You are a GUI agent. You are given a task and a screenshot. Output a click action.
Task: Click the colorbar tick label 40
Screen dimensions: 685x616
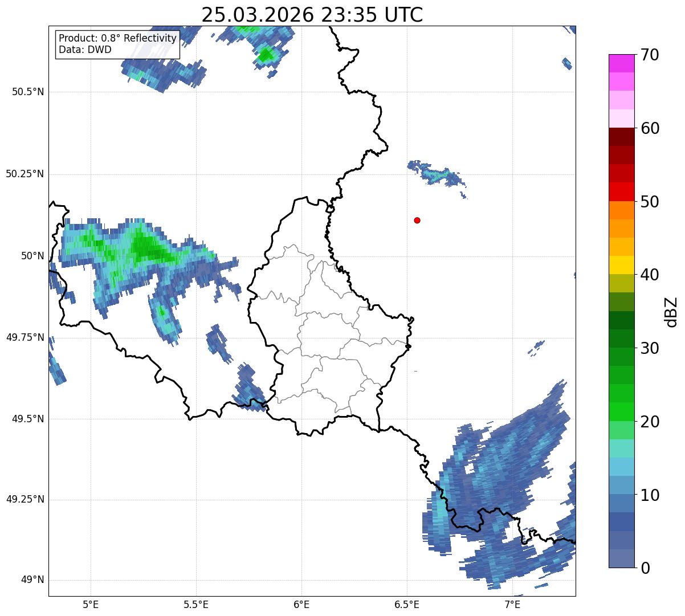(x=650, y=275)
